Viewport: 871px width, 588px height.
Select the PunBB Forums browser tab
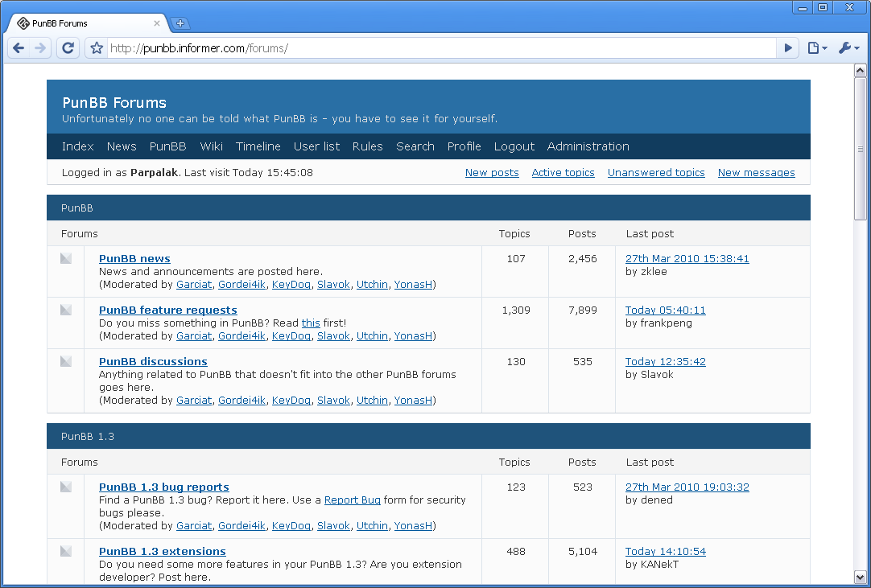(x=89, y=23)
